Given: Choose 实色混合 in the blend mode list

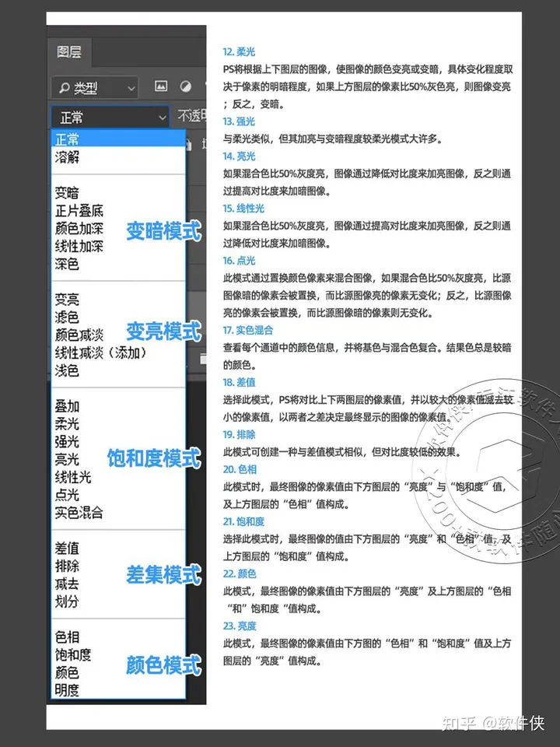Looking at the screenshot, I should tap(79, 513).
